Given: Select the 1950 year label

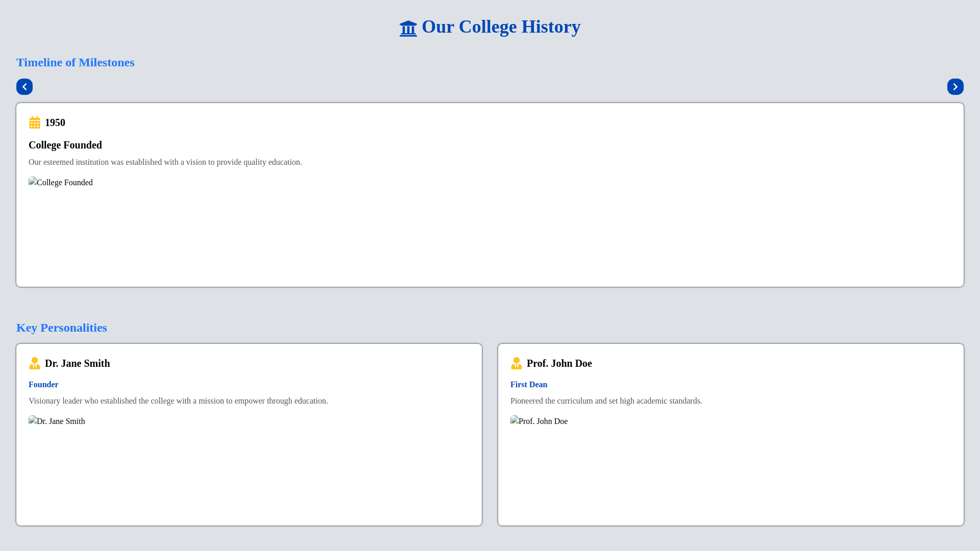Looking at the screenshot, I should tap(55, 122).
